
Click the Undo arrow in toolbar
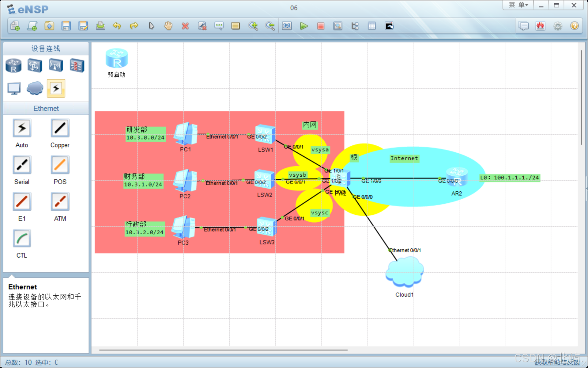(117, 26)
